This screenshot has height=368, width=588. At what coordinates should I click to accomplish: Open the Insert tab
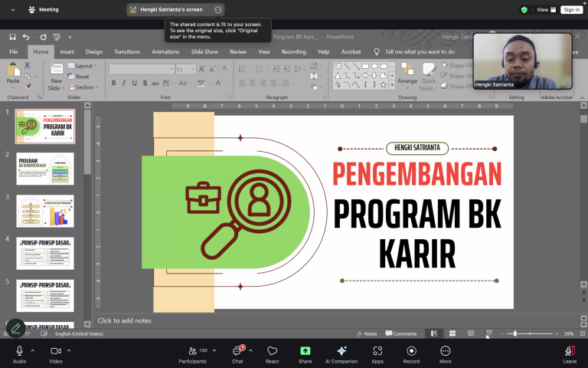click(x=67, y=52)
